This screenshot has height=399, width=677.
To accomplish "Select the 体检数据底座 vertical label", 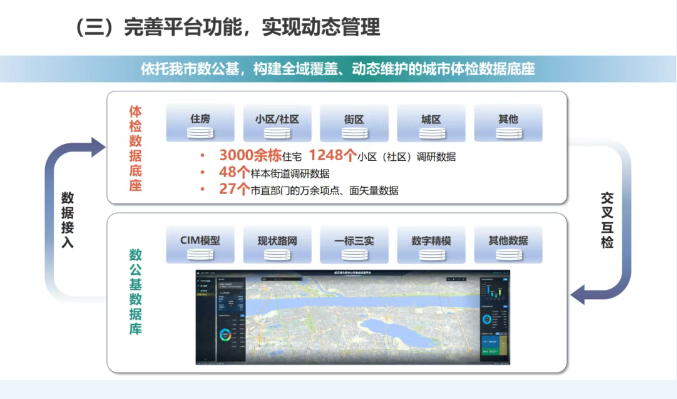I will tap(135, 148).
